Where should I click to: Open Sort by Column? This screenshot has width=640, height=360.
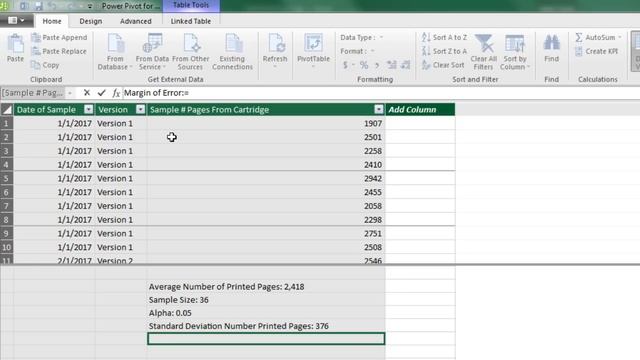[x=515, y=52]
